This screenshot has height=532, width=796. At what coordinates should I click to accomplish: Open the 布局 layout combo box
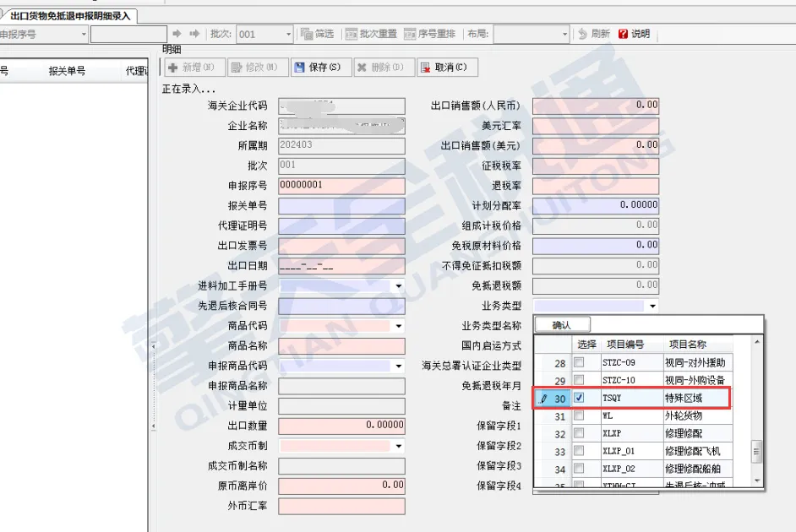tap(565, 34)
